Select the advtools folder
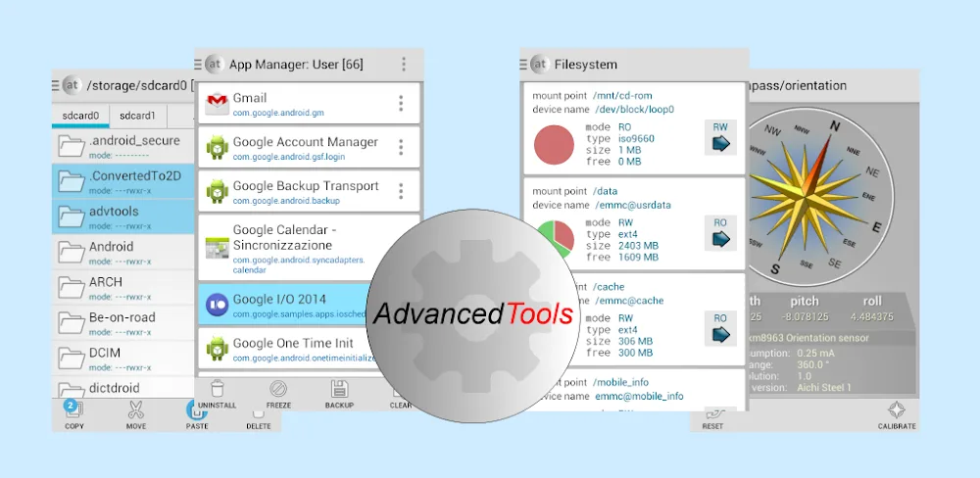The height and width of the screenshot is (478, 980). click(123, 216)
